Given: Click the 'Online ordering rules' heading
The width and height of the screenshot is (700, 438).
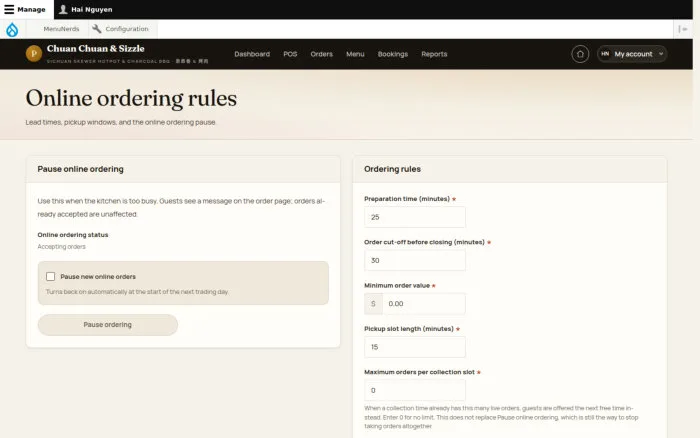Looking at the screenshot, I should [131, 99].
